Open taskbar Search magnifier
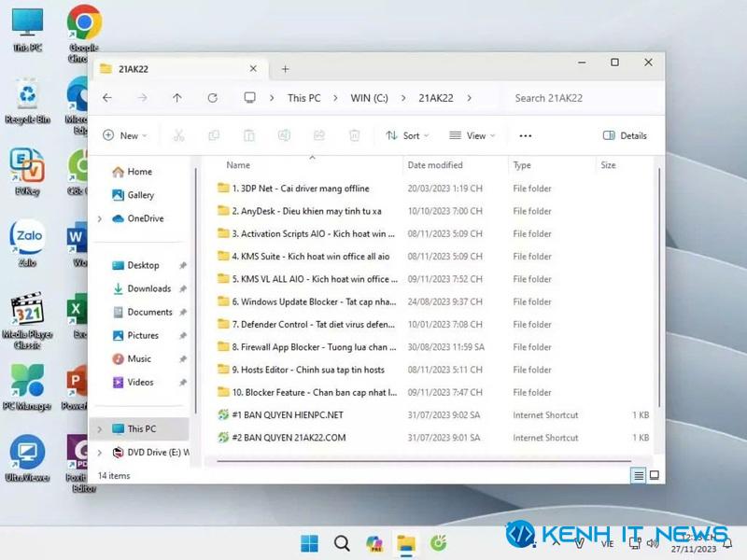The image size is (747, 560). (342, 543)
